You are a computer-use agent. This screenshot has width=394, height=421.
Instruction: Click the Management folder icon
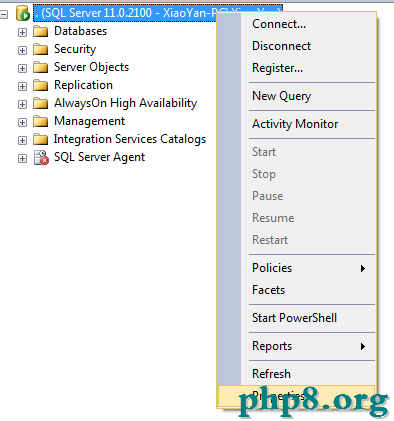tap(41, 121)
